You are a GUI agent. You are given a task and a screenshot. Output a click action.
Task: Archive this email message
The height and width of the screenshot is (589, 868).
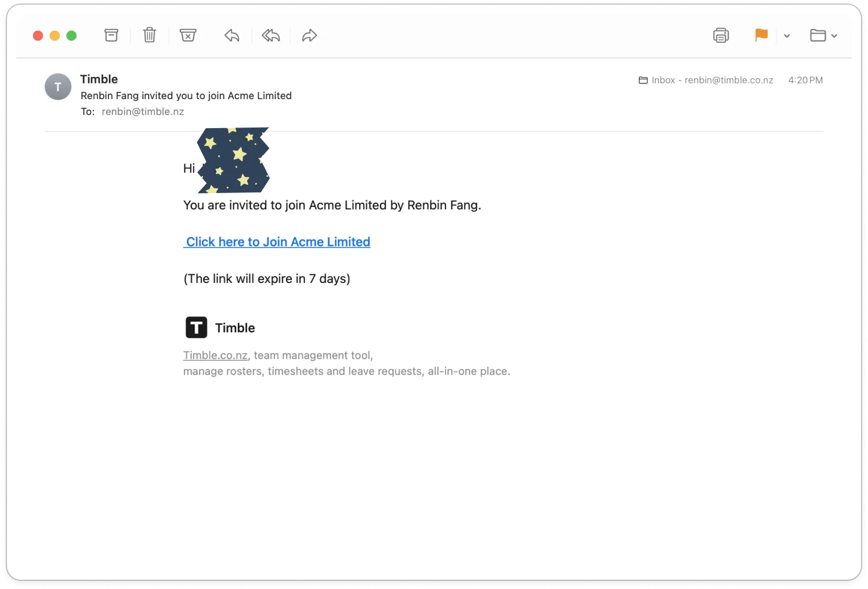pyautogui.click(x=111, y=35)
